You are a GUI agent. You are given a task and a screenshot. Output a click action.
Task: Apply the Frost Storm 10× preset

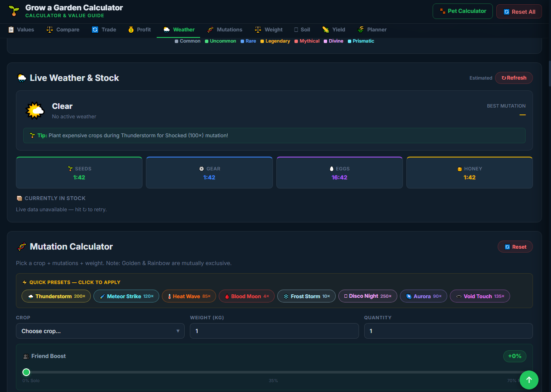[x=306, y=296]
